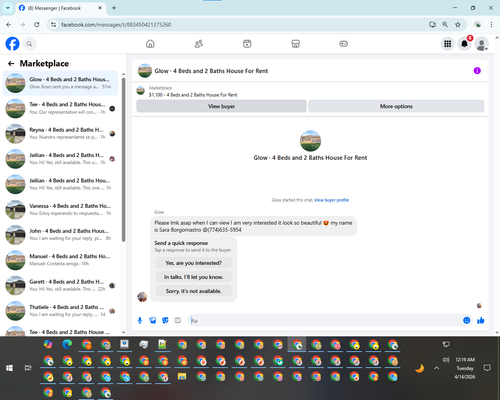Go to the Home feed icon
Viewport: 500px width, 400px height.
[150, 44]
